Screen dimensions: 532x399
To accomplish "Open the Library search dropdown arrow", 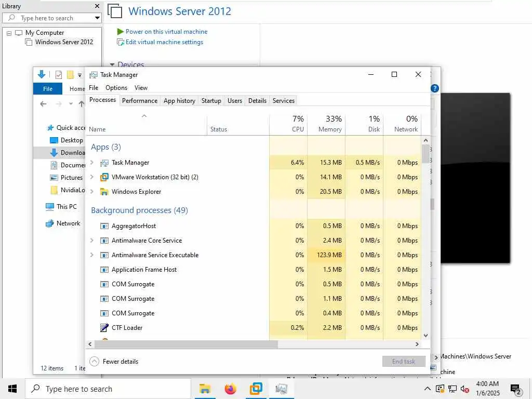I will point(97,18).
